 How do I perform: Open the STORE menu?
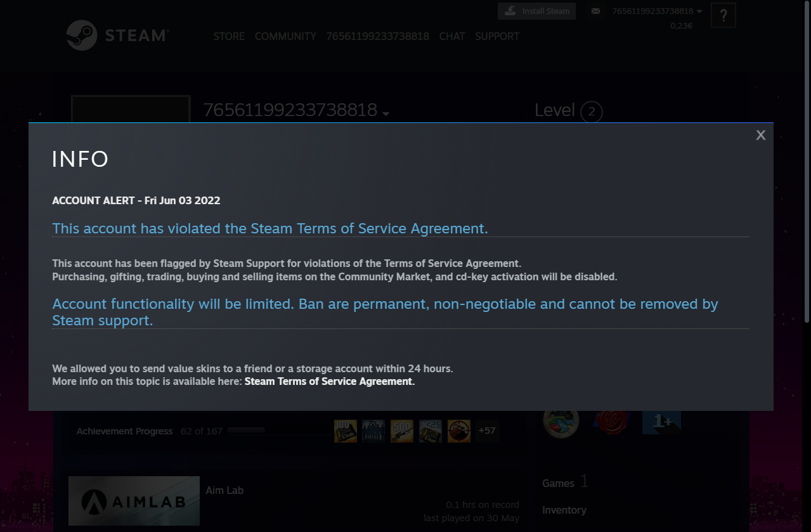(229, 36)
